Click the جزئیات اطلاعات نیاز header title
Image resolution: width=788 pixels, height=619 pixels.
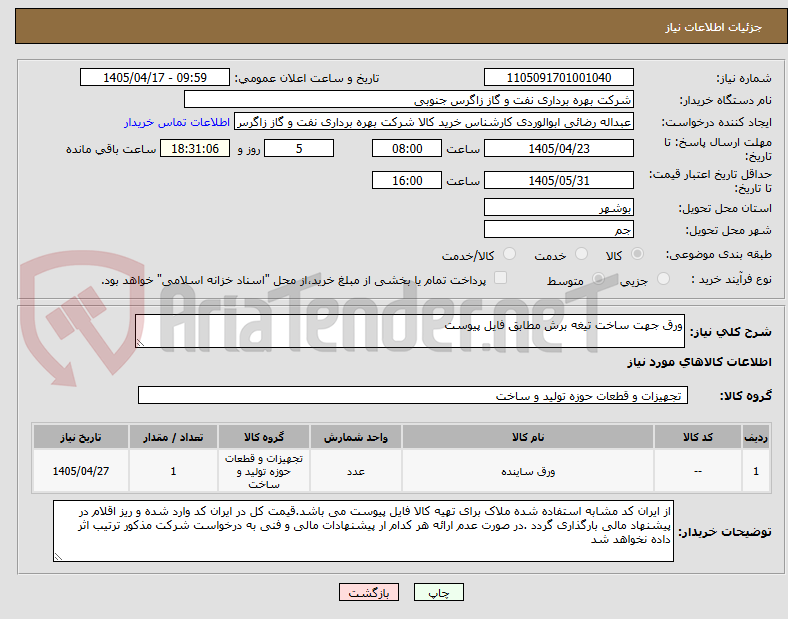[714, 27]
